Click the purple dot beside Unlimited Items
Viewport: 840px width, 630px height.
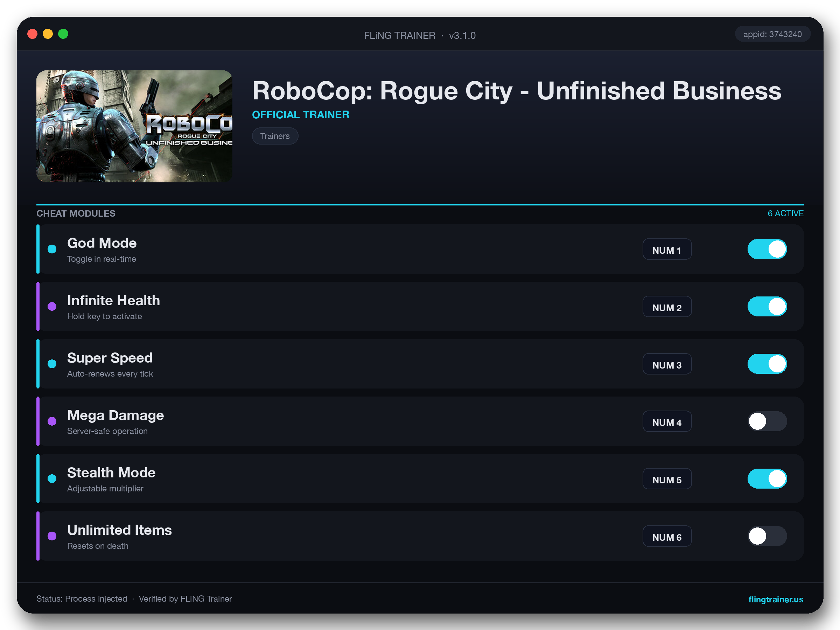pyautogui.click(x=52, y=536)
